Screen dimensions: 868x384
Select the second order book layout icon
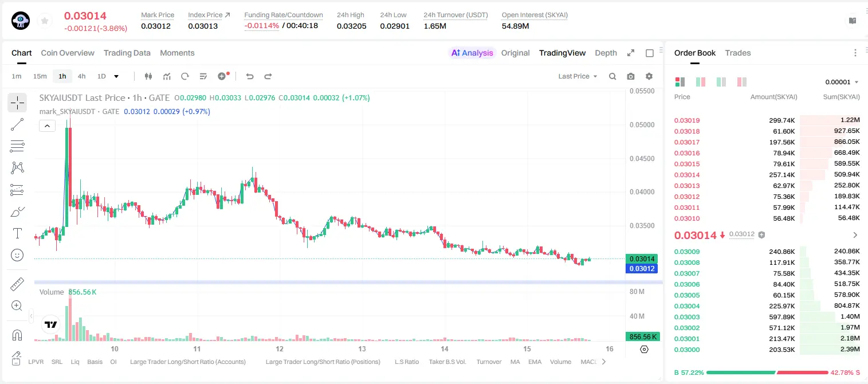701,82
